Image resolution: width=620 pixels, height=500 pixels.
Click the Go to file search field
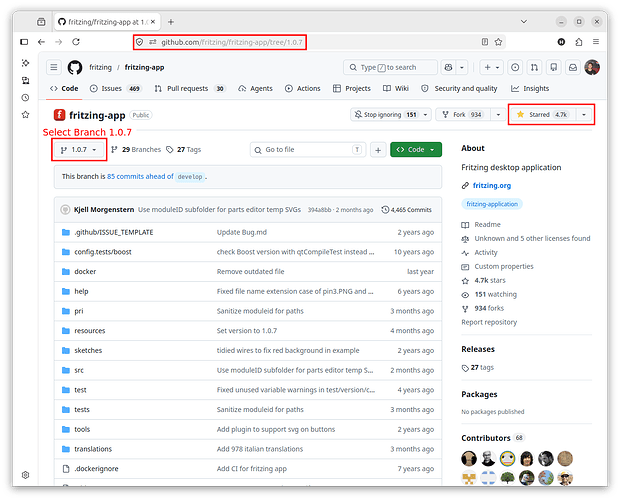(308, 150)
